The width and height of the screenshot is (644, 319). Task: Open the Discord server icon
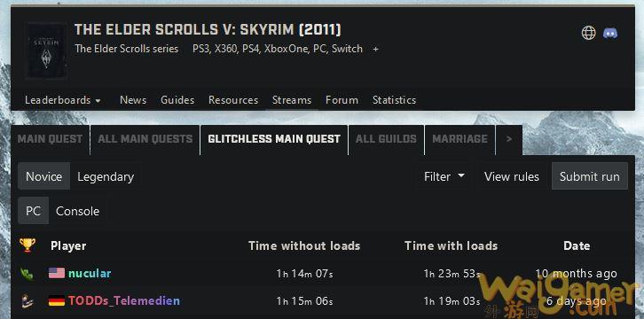tap(610, 33)
